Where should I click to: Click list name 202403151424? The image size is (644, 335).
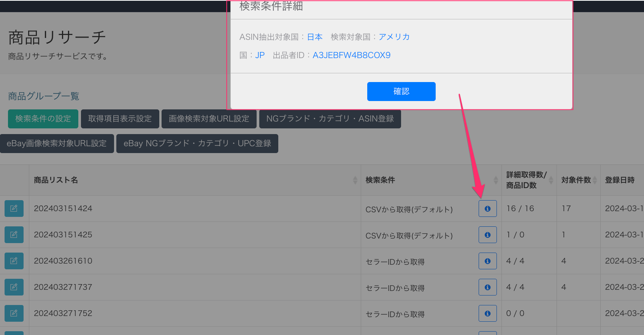(63, 209)
